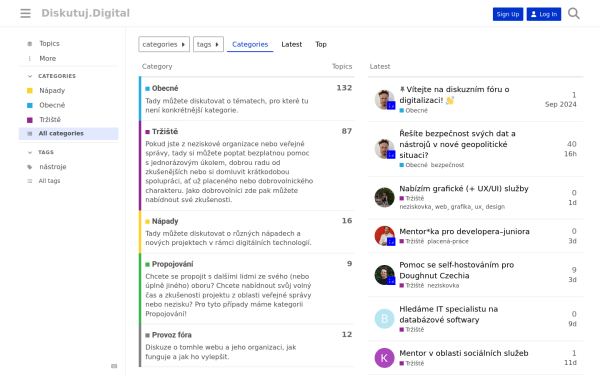Screen dimensions: 600x375
Task: Open avatar of Mentor*ka pro developera-juniora author
Action: (385, 236)
